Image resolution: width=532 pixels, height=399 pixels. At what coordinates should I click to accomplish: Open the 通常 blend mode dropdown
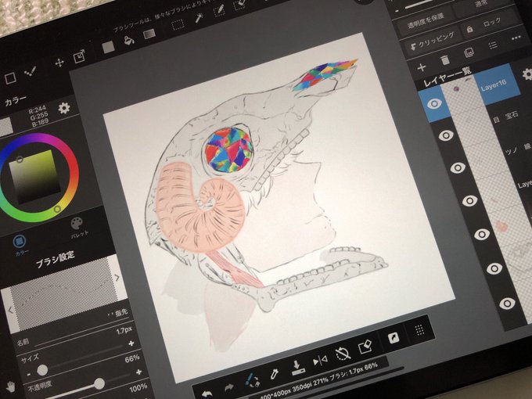click(x=483, y=5)
